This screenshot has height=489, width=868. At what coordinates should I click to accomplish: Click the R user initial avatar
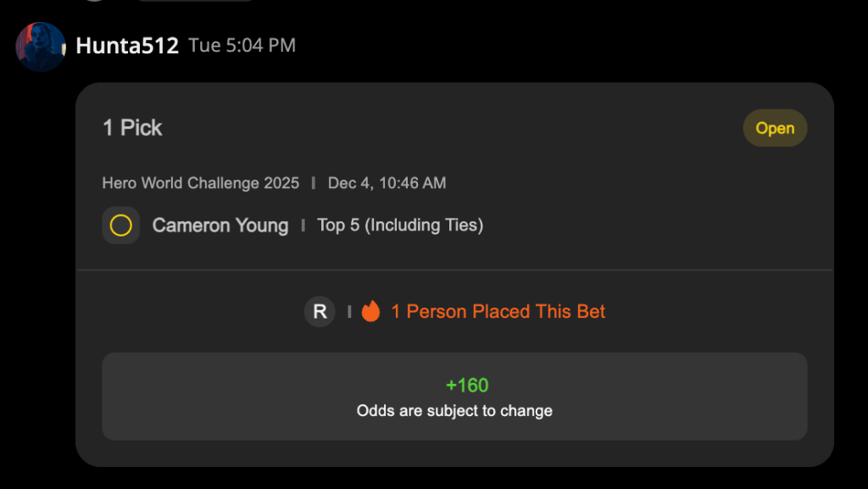coord(320,311)
